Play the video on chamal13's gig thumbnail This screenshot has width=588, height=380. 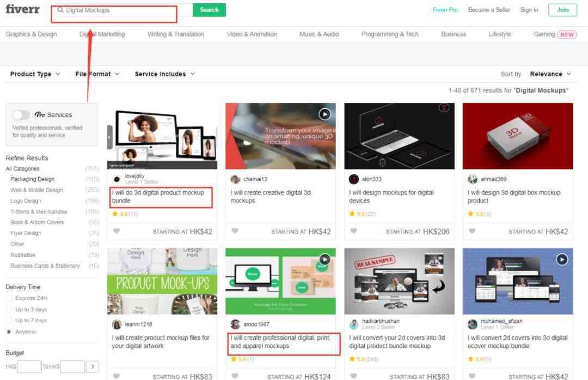324,114
